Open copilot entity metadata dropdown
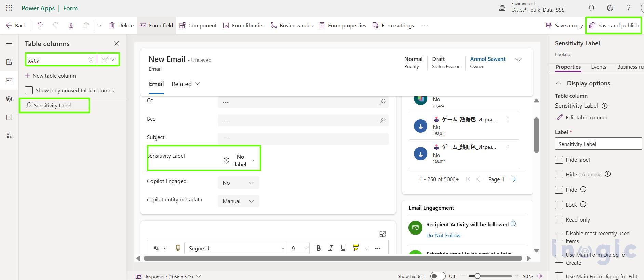The height and width of the screenshot is (280, 644). (x=239, y=201)
